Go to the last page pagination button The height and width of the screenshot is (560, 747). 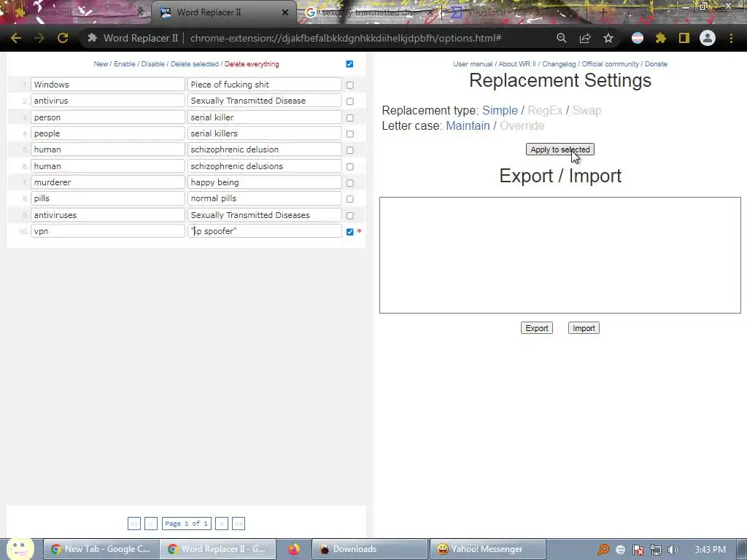point(239,524)
